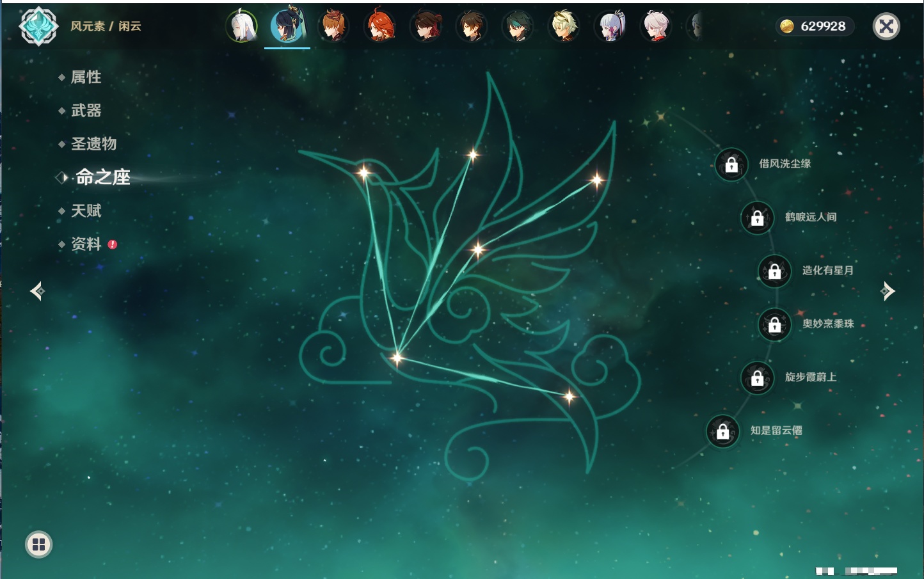This screenshot has height=579, width=924.
Task: Open the lock icon for 知是留云僊
Action: [723, 432]
